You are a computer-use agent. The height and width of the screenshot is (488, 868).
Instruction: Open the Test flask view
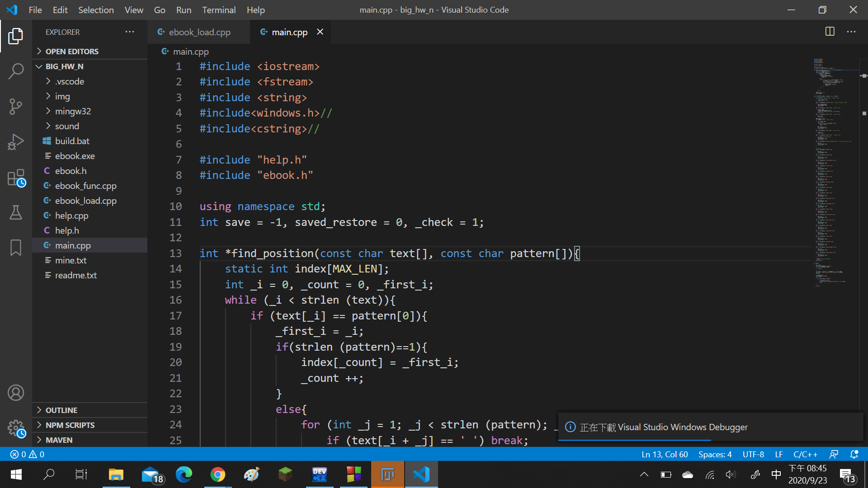point(16,212)
